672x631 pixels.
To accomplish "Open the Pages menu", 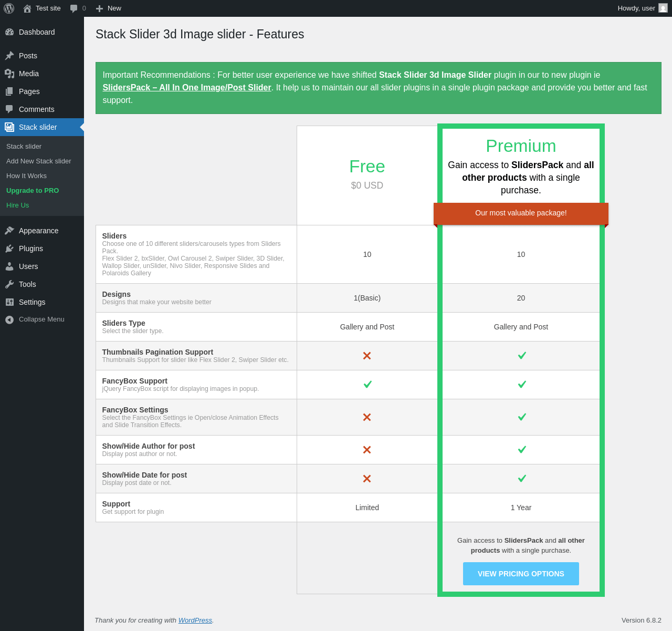I will tap(42, 91).
